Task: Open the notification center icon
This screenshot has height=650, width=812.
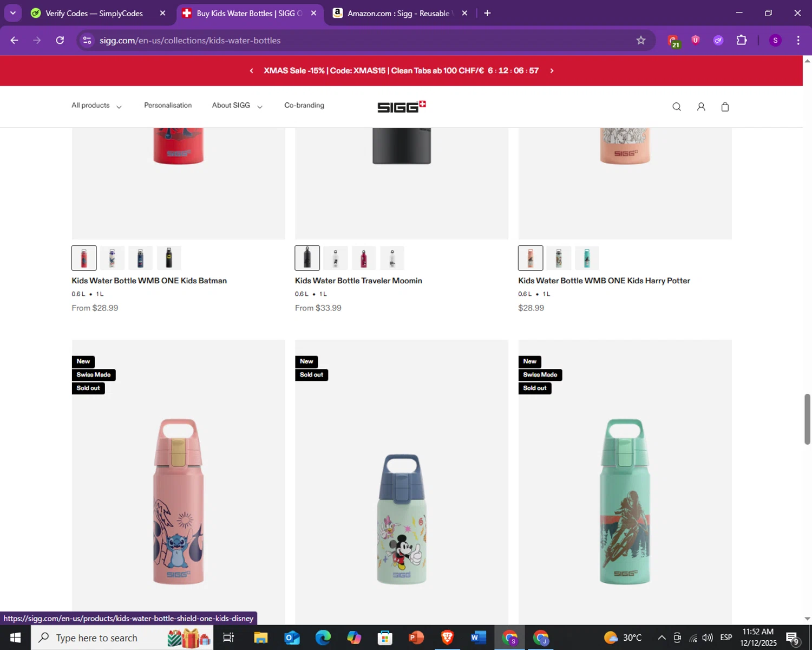Action: pos(793,638)
